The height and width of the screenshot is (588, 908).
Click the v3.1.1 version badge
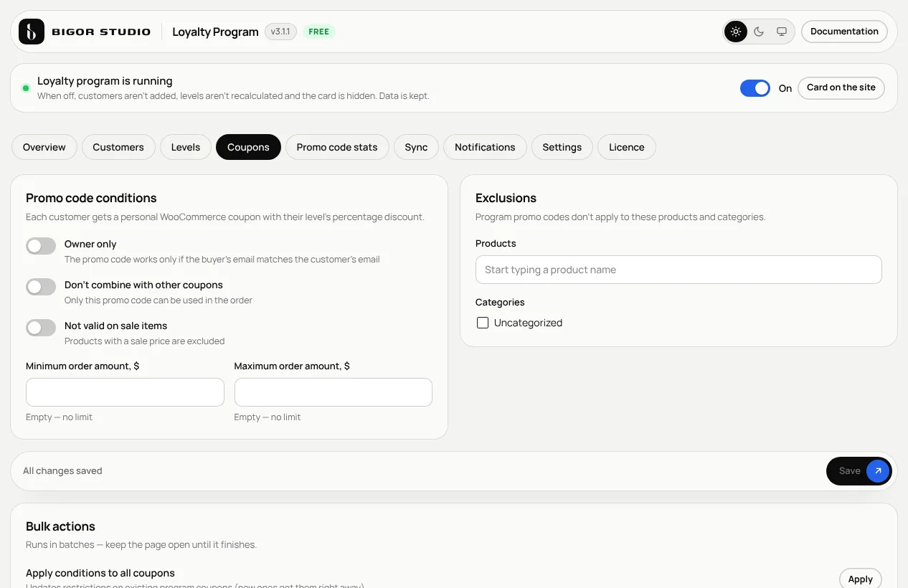tap(280, 32)
